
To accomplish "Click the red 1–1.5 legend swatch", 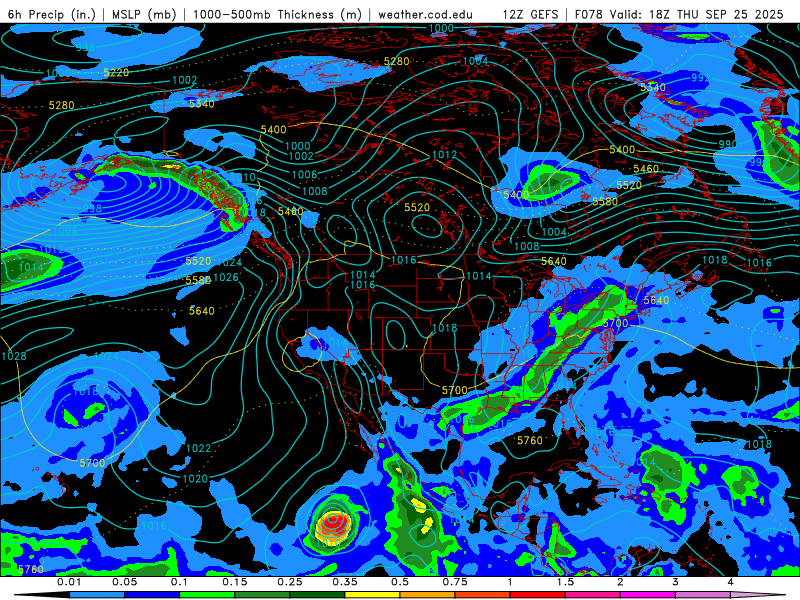I will click(x=538, y=595).
